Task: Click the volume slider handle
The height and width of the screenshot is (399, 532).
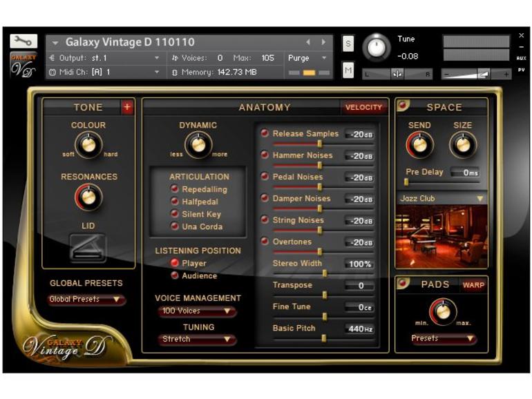Action: pos(484,74)
